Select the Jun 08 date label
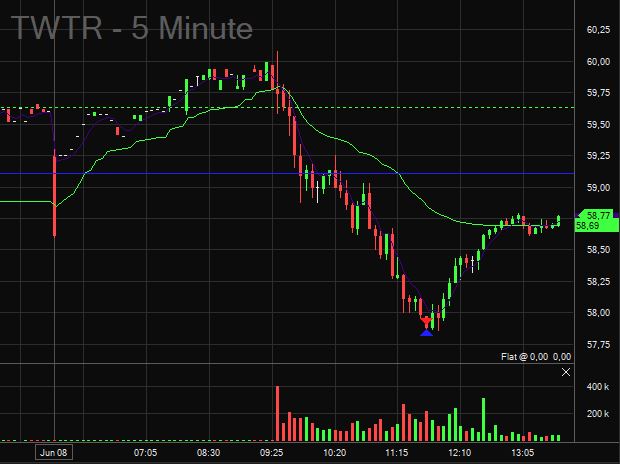The width and height of the screenshot is (620, 464). [54, 452]
